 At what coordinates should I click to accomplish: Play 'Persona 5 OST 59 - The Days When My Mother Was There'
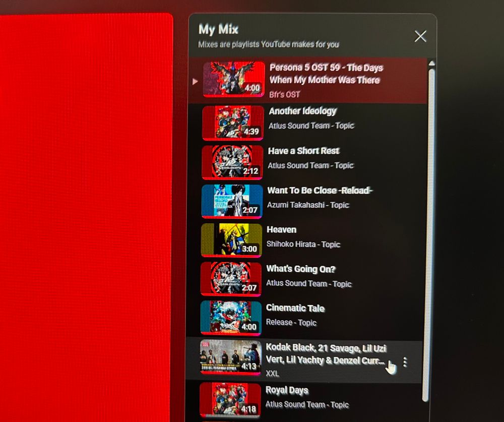coord(326,74)
